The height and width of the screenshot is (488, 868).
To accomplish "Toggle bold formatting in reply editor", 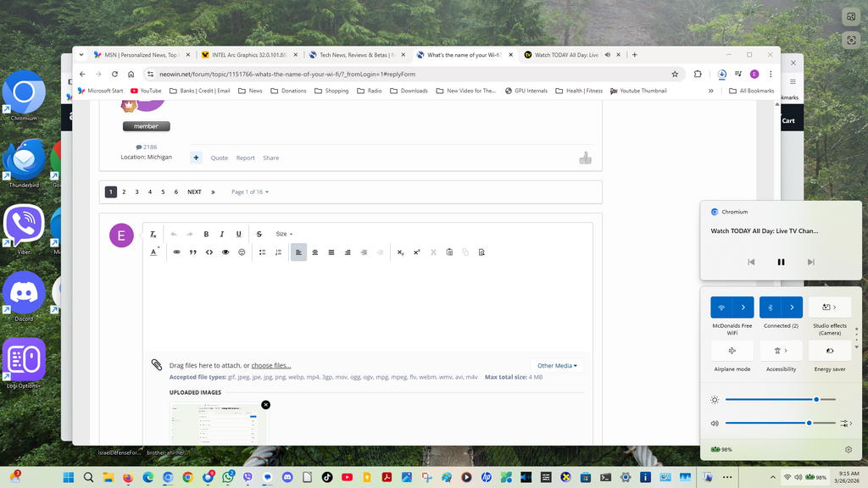I will click(206, 234).
